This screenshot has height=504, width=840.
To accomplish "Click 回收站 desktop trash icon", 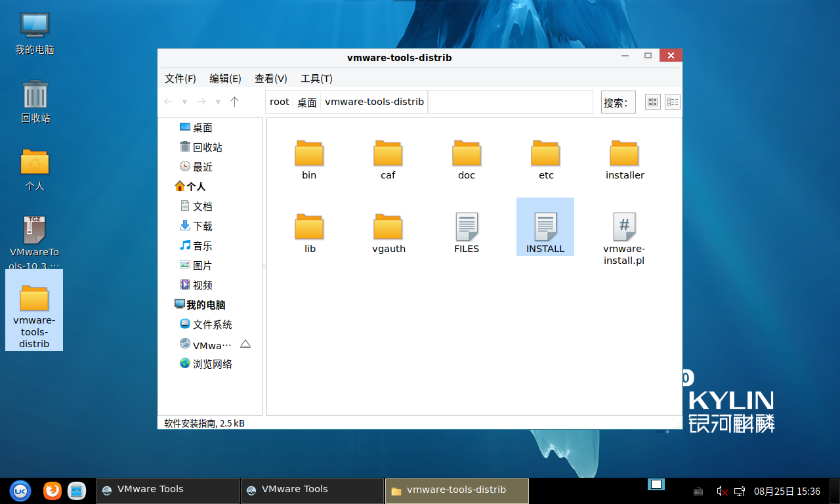I will coord(35,102).
